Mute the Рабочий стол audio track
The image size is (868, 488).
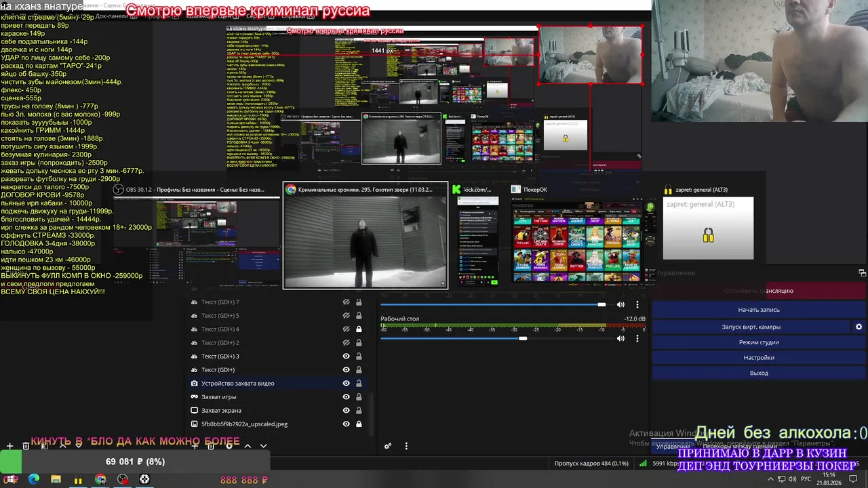click(x=620, y=338)
